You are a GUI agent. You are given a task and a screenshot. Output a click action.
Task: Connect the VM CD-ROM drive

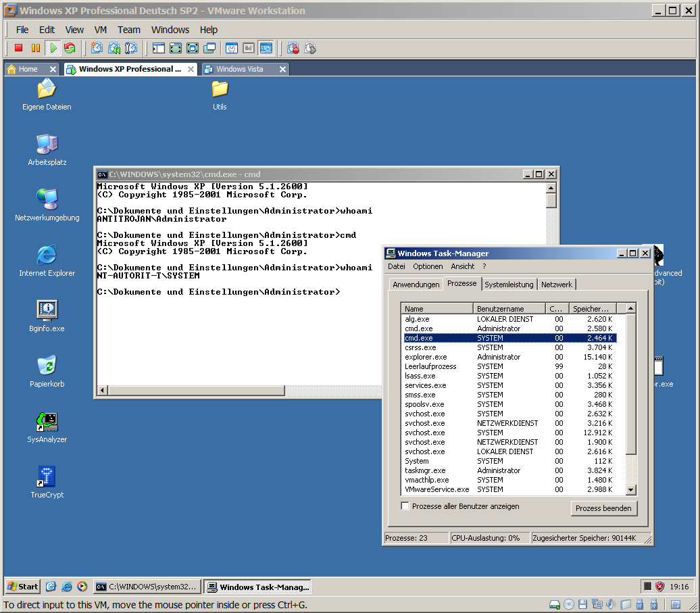568,605
